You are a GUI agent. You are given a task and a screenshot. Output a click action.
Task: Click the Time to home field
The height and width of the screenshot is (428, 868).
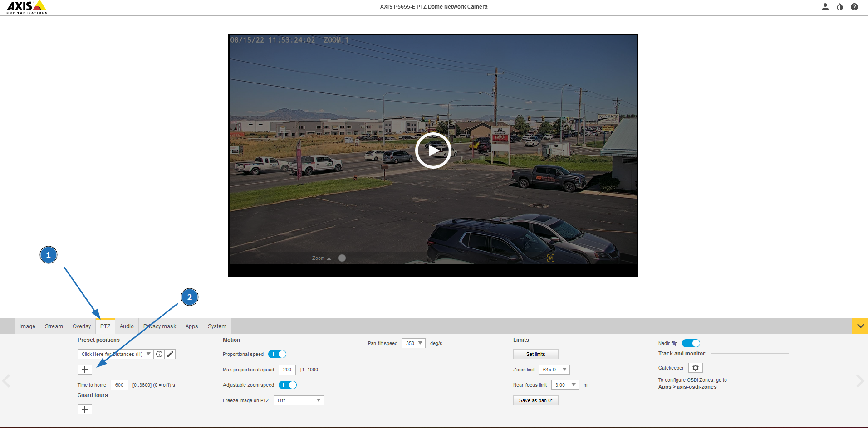click(119, 385)
